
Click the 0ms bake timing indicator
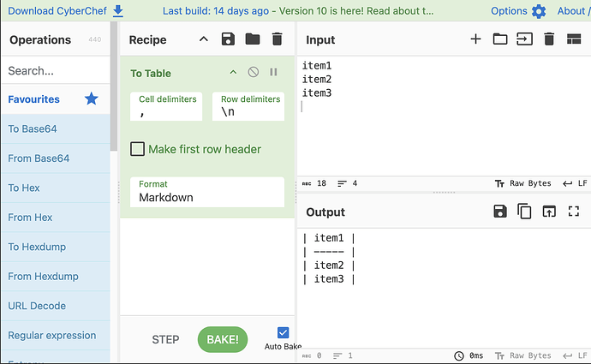click(x=469, y=355)
